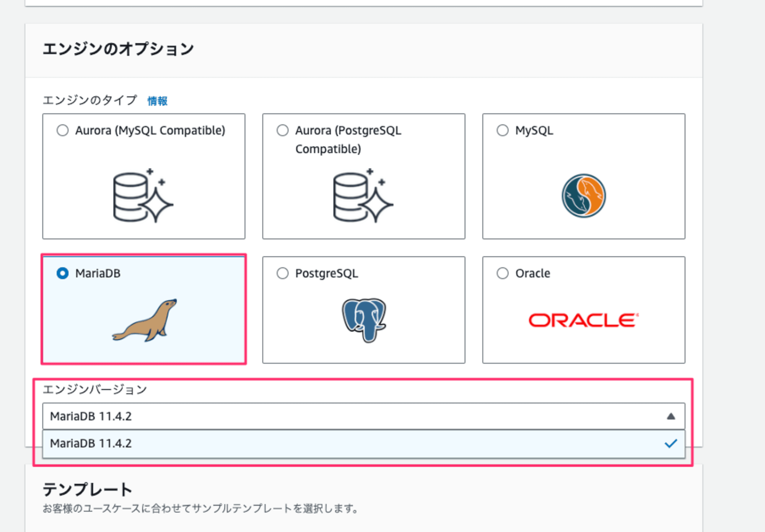Select the MariaDB radio button
The height and width of the screenshot is (532, 765).
tap(62, 273)
